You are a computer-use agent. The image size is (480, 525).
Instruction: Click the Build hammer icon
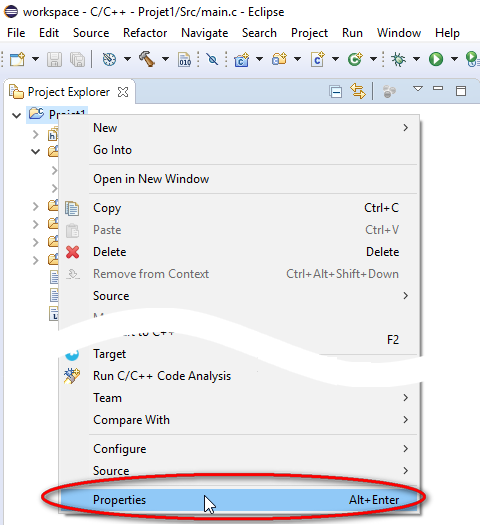coord(147,59)
